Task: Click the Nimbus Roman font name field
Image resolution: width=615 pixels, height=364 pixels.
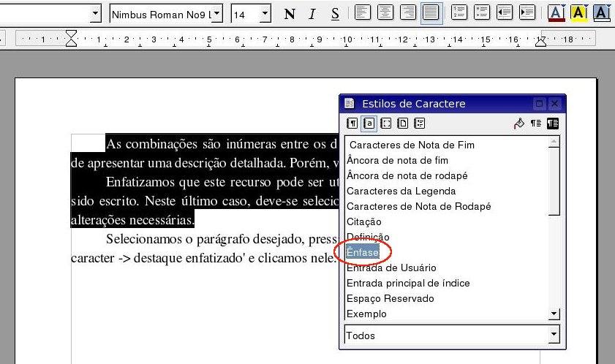Action: (161, 14)
